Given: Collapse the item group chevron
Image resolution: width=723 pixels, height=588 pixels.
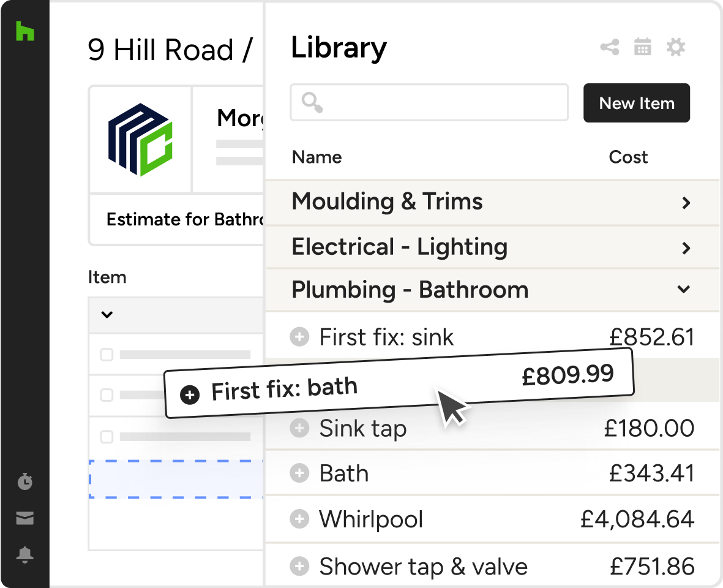Looking at the screenshot, I should pyautogui.click(x=107, y=315).
